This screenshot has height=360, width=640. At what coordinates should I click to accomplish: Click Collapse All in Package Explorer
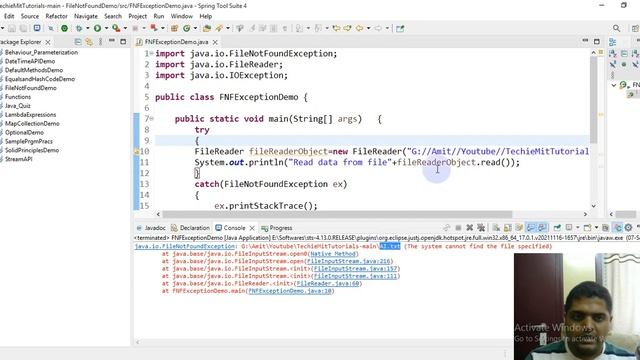[x=78, y=42]
